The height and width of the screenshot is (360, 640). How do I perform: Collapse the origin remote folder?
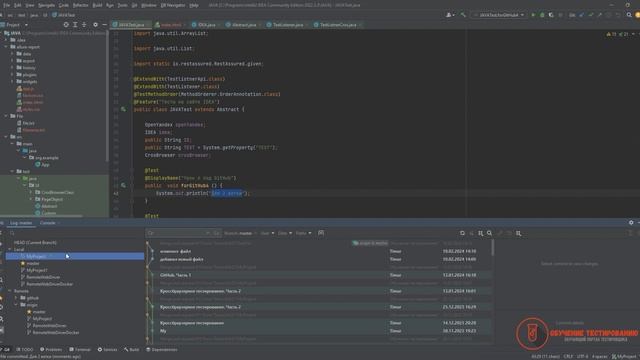pos(16,304)
